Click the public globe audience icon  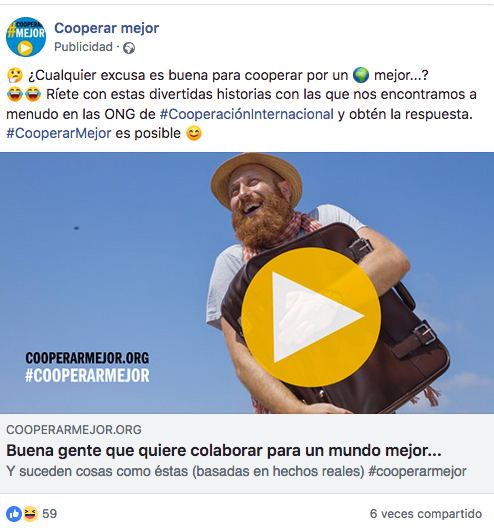129,48
